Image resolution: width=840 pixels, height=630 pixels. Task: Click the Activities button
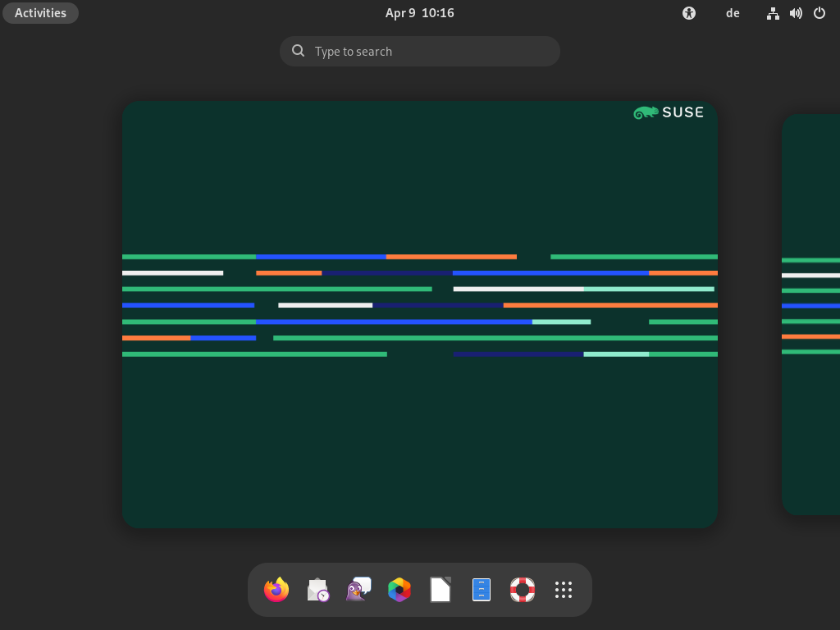(x=40, y=13)
